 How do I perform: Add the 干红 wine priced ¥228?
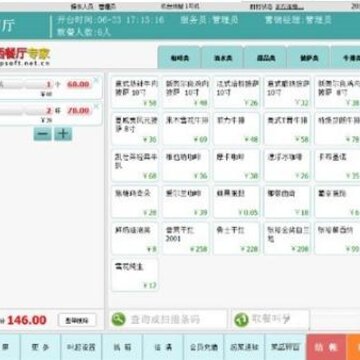(x=236, y=239)
